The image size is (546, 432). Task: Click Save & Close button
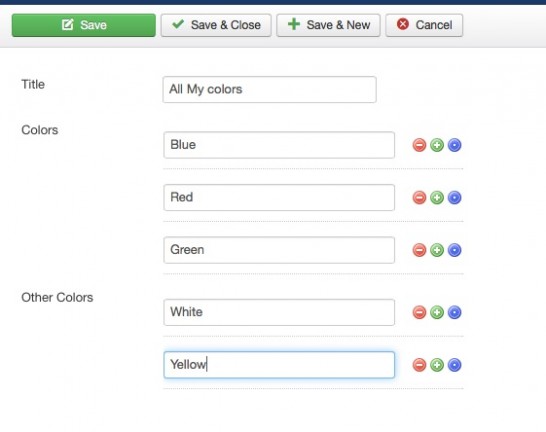216,25
